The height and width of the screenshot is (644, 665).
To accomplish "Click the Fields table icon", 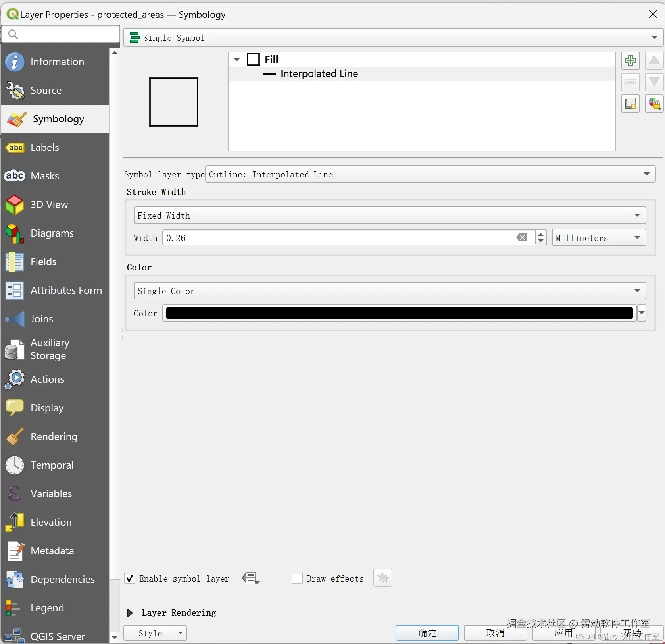I will tap(15, 262).
